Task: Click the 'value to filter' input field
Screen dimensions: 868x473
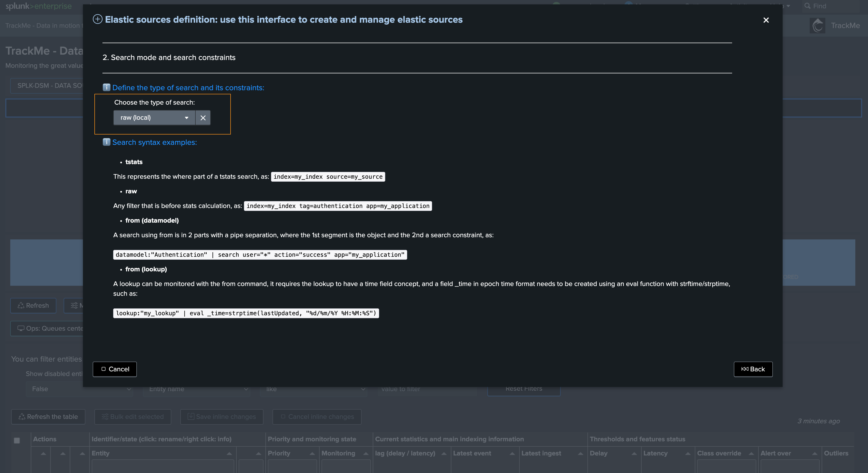Action: point(427,389)
